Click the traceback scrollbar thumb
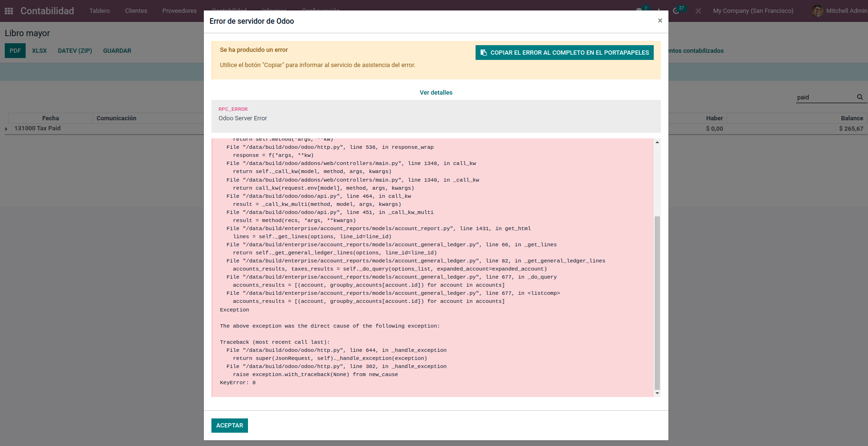This screenshot has height=446, width=868. pyautogui.click(x=657, y=303)
